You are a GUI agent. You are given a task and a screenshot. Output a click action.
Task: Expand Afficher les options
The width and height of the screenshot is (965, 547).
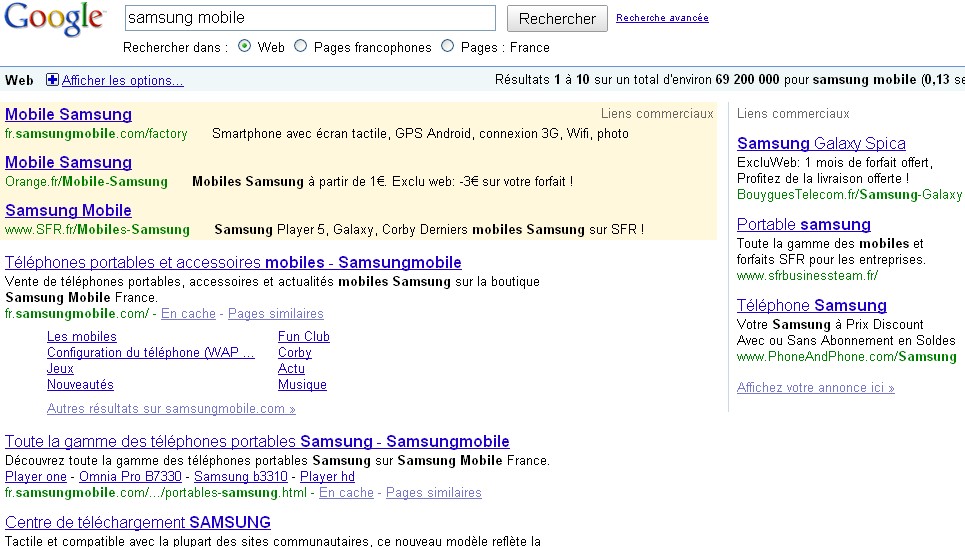tap(122, 81)
